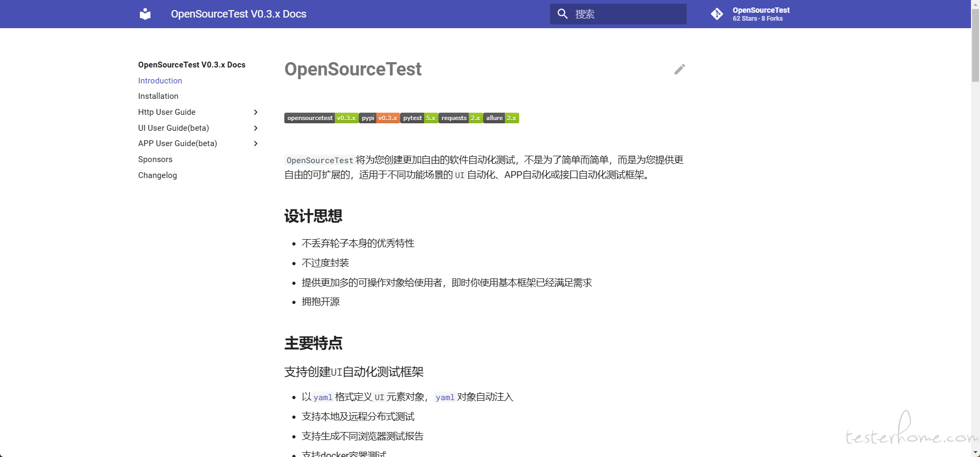This screenshot has height=457, width=980.
Task: Click the allure 2.x badge
Action: pyautogui.click(x=501, y=118)
